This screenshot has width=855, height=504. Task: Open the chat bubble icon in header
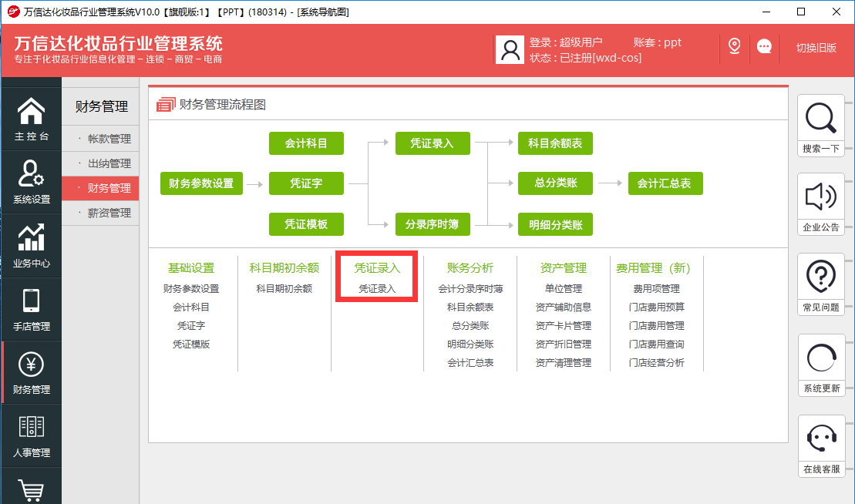(x=764, y=47)
